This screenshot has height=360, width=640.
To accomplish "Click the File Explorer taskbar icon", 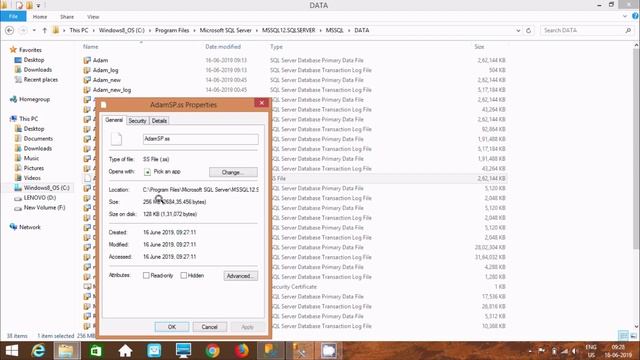I will tap(66, 351).
